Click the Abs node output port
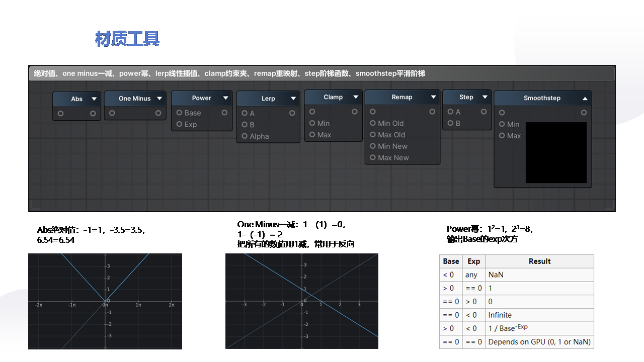 (x=93, y=114)
